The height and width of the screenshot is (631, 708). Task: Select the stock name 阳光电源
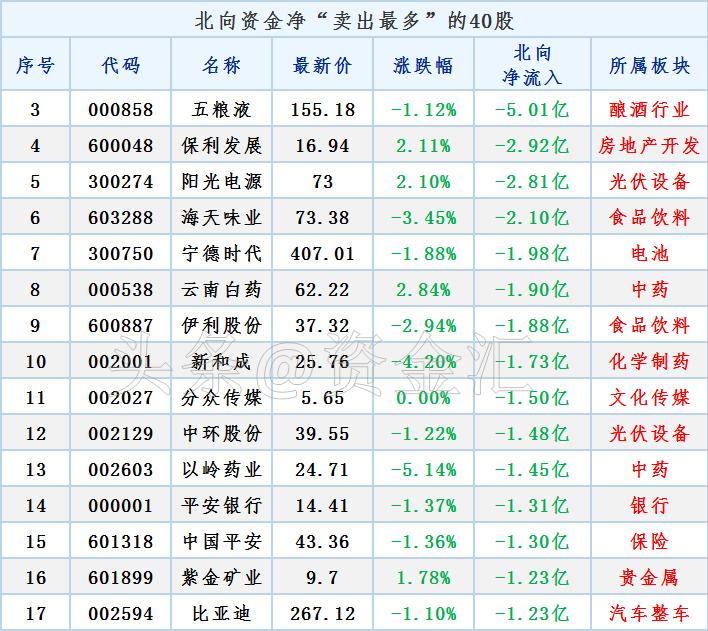[x=221, y=182]
